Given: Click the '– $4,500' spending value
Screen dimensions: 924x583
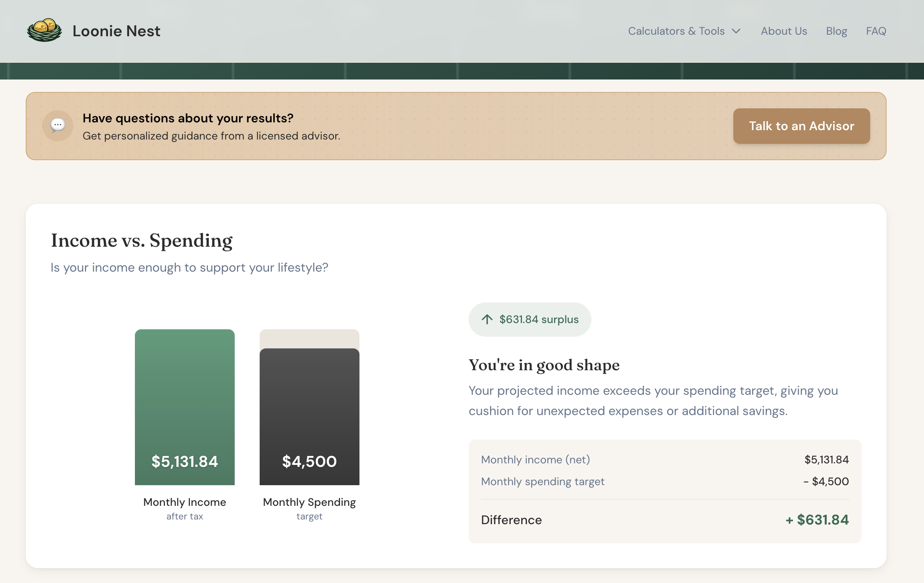Looking at the screenshot, I should tap(826, 482).
